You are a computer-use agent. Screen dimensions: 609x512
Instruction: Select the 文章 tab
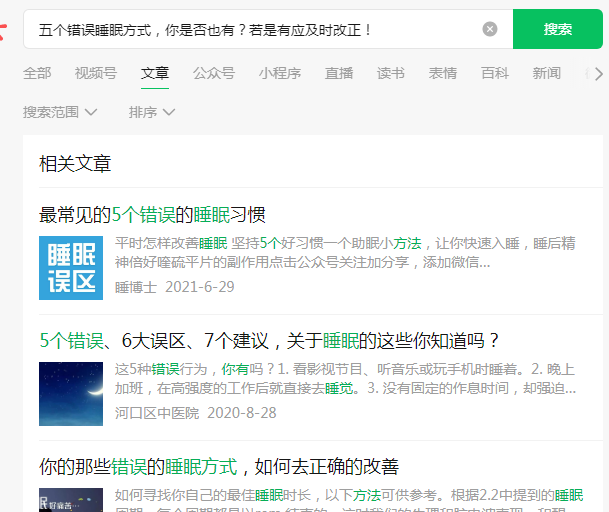coord(155,73)
